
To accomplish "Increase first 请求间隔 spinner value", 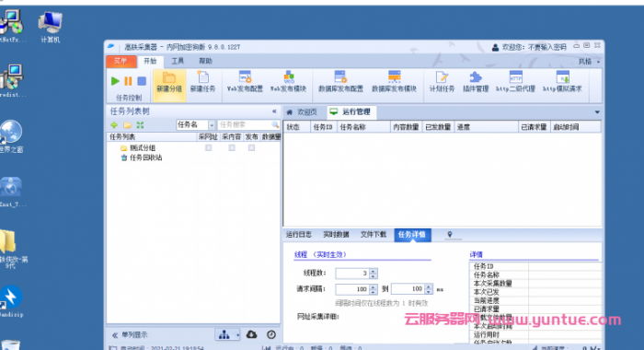I will [373, 286].
